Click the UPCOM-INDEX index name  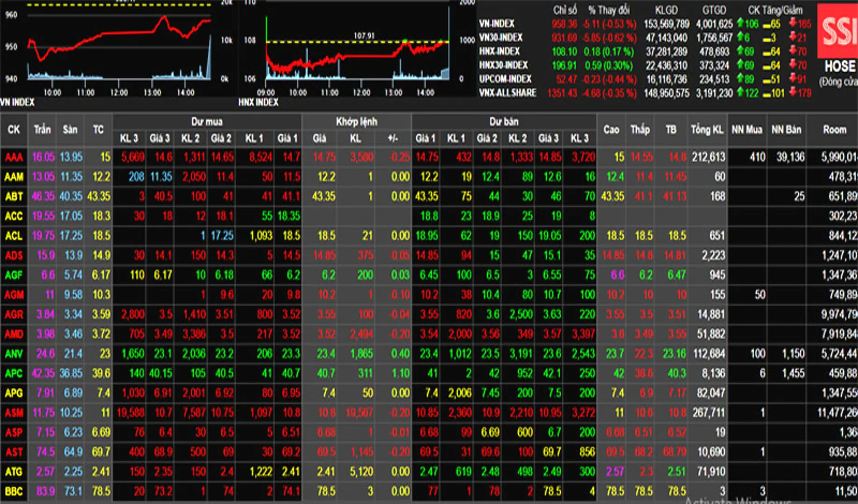505,79
